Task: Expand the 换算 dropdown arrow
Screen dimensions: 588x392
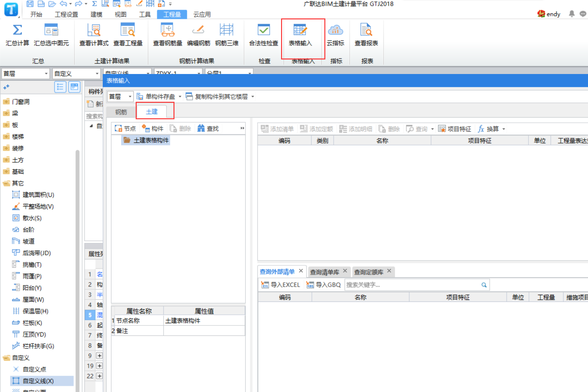Action: click(504, 129)
